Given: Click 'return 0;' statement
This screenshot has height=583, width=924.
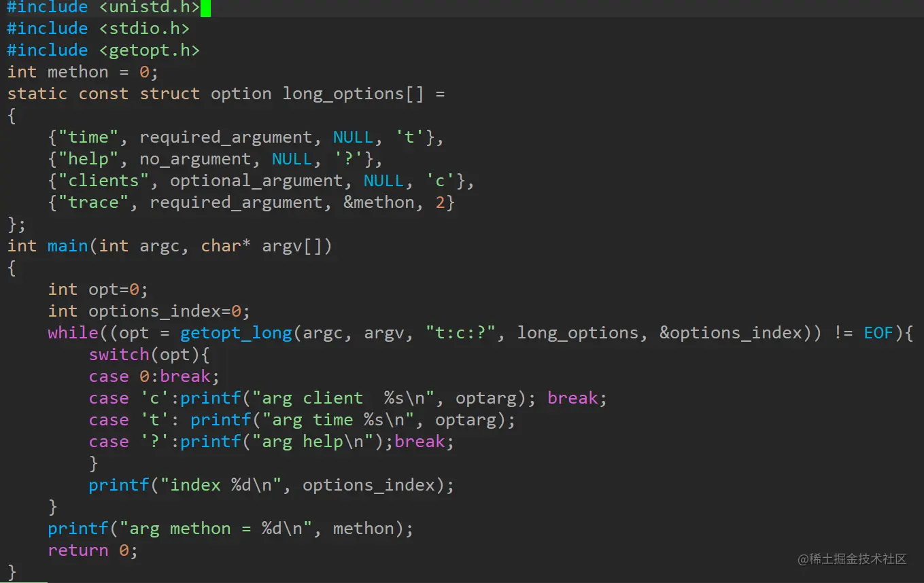Looking at the screenshot, I should click(x=93, y=550).
